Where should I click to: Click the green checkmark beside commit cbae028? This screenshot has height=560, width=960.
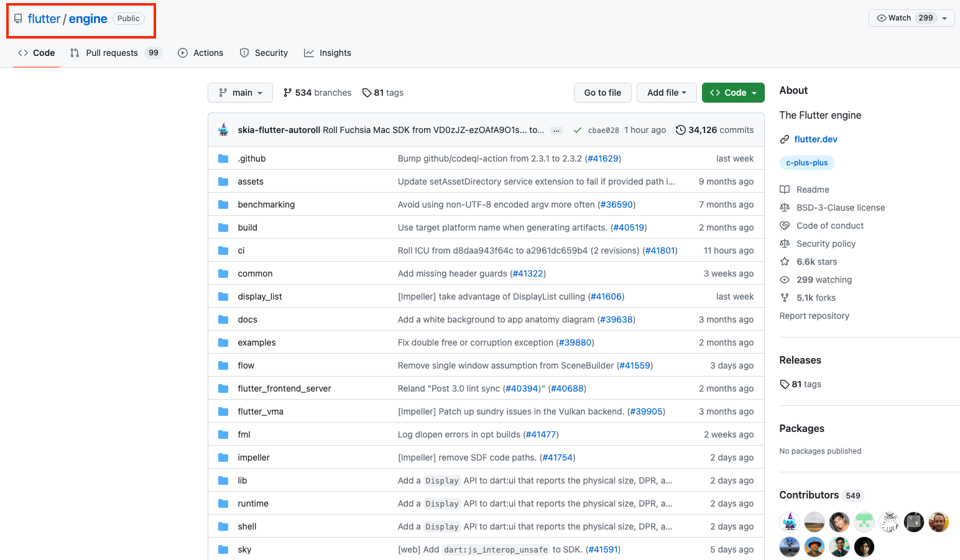[x=578, y=130]
